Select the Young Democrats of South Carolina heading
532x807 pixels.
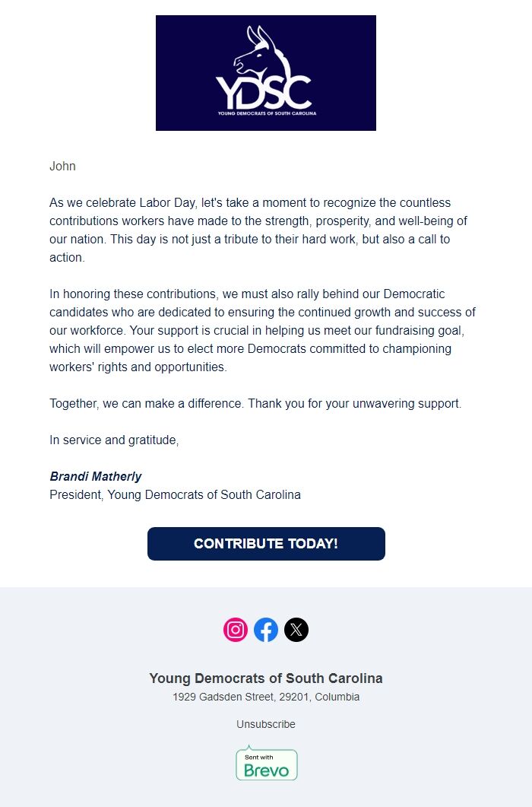pyautogui.click(x=265, y=678)
